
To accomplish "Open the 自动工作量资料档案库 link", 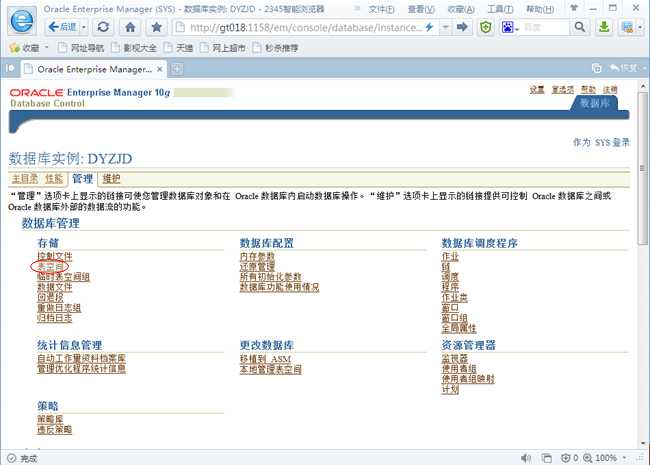I will [81, 359].
